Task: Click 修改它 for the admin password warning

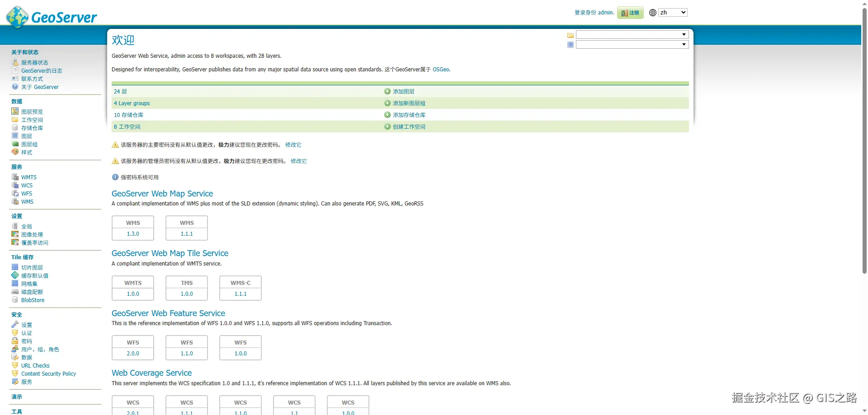Action: click(299, 161)
